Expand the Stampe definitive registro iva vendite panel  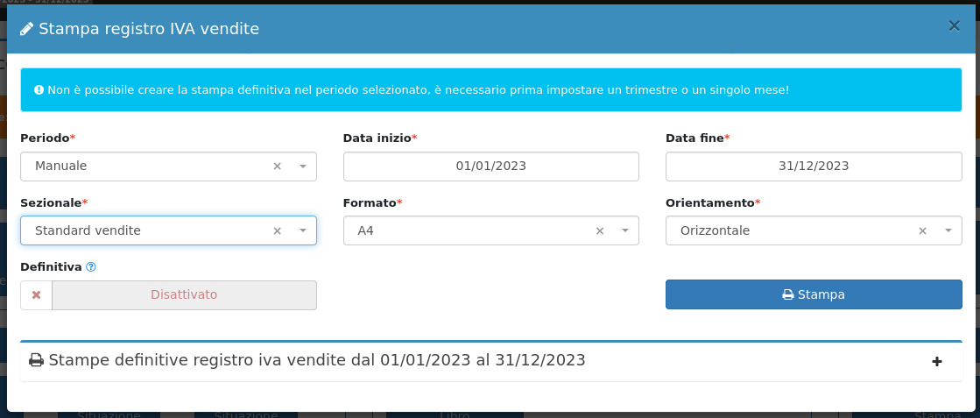tap(315, 360)
